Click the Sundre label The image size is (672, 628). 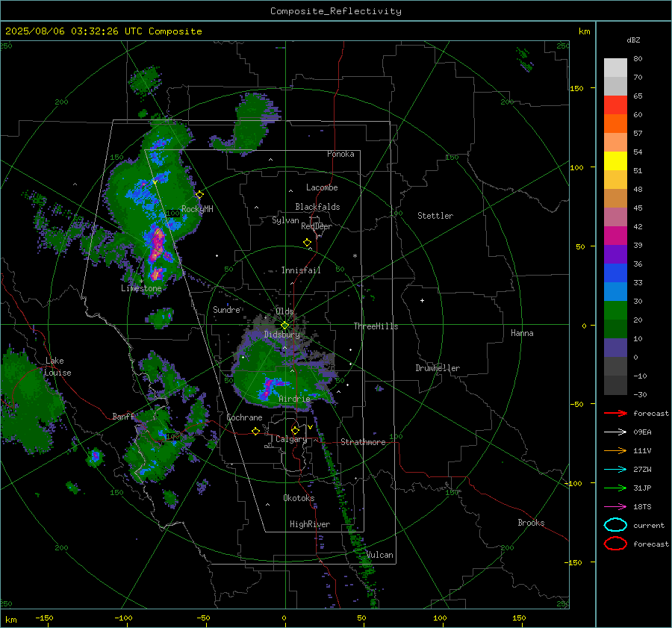[x=226, y=310]
